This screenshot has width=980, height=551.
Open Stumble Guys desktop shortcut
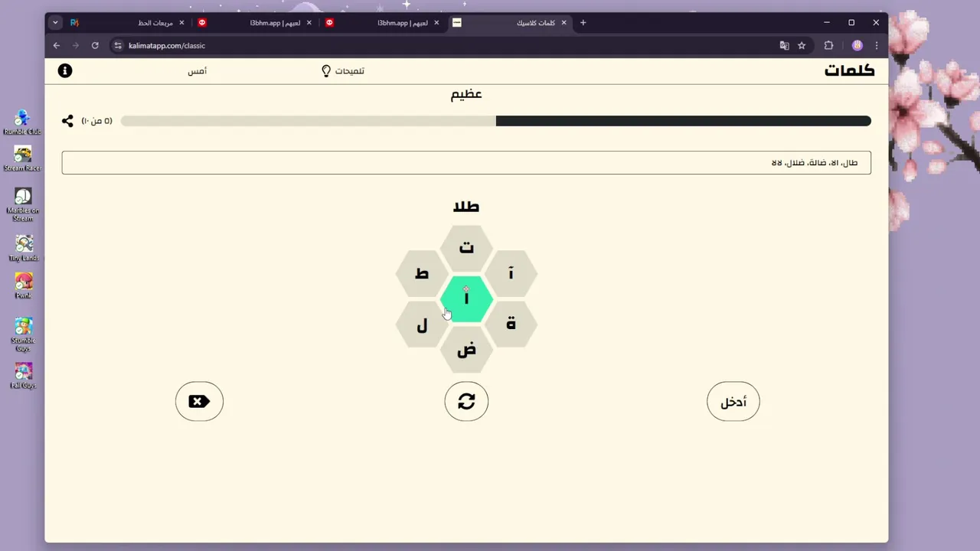pyautogui.click(x=23, y=334)
